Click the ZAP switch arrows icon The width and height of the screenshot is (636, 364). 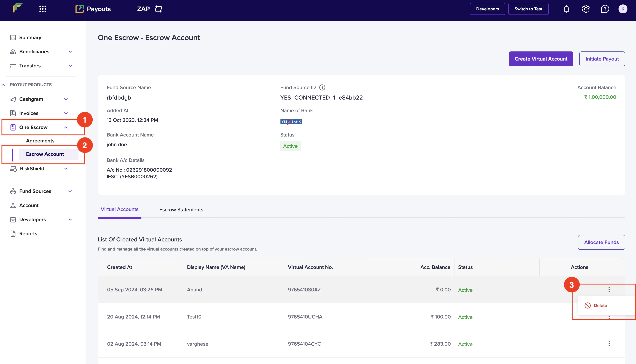pyautogui.click(x=158, y=9)
